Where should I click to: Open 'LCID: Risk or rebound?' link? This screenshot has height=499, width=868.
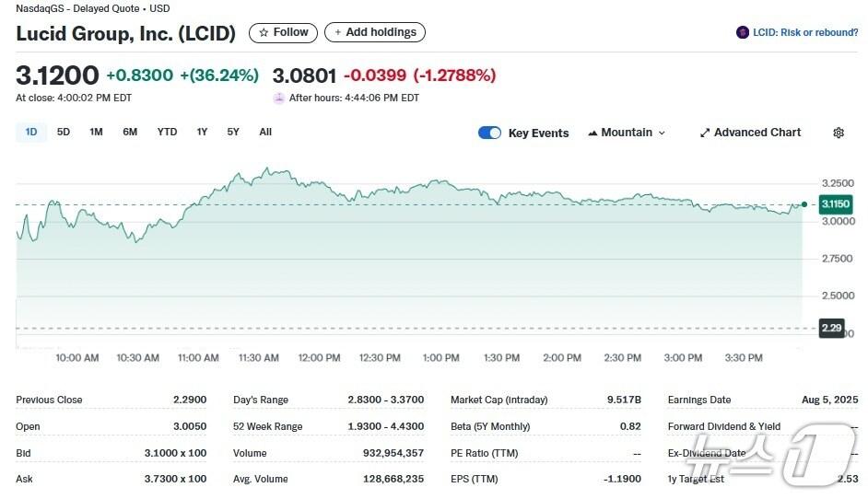(x=804, y=32)
